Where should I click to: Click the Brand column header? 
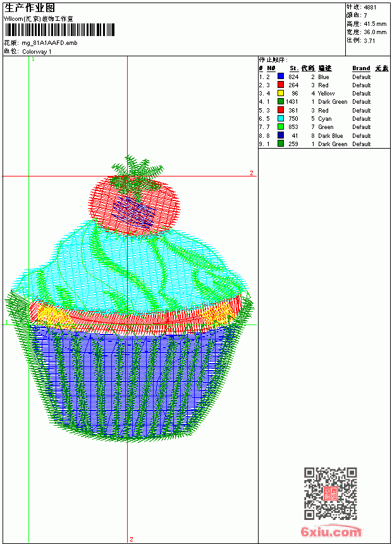pyautogui.click(x=361, y=68)
